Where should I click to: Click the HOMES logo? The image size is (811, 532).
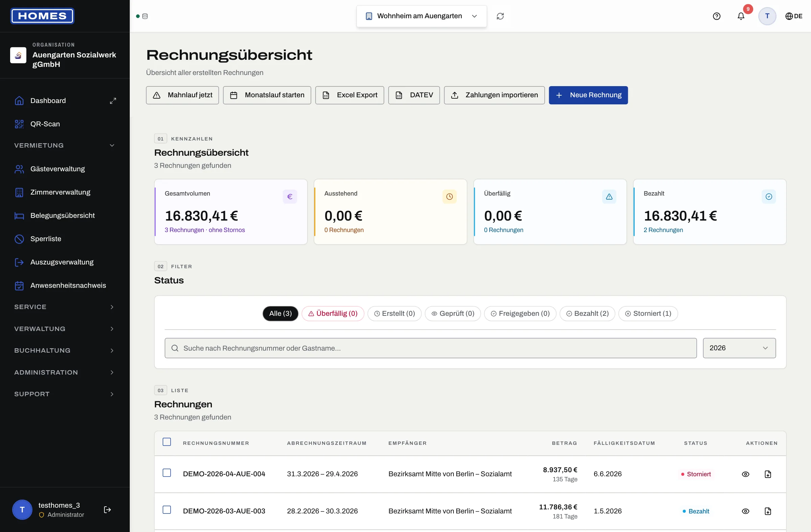42,16
